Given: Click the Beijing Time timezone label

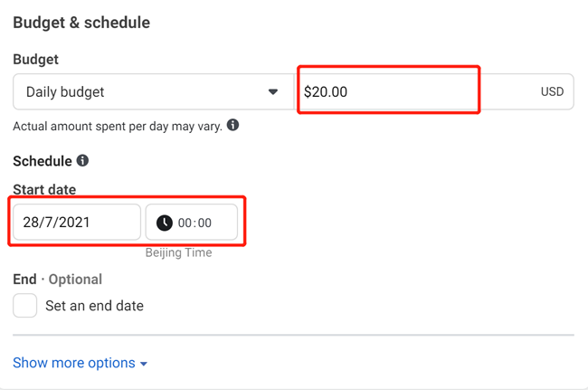Looking at the screenshot, I should 178,252.
